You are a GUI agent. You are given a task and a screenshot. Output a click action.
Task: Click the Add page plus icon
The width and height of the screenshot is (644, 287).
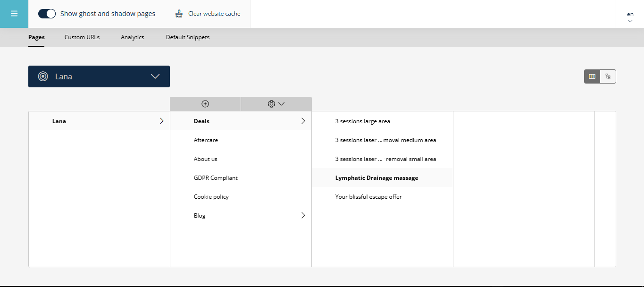point(205,103)
